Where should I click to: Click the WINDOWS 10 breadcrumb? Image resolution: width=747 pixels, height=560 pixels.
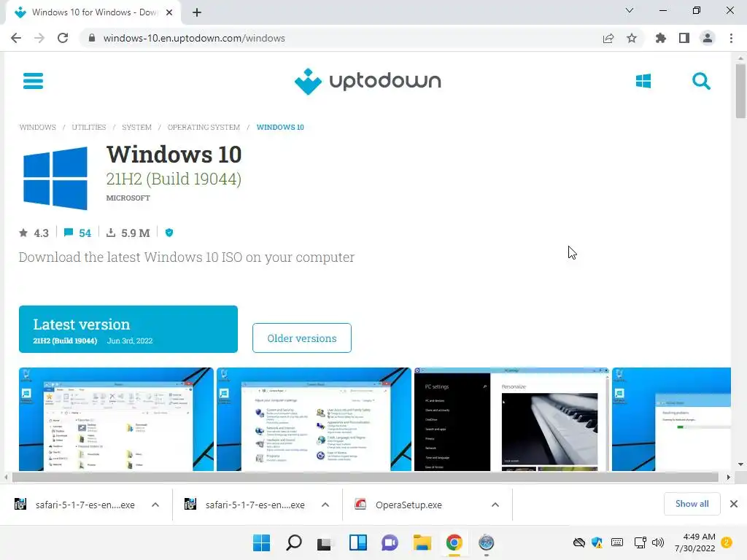tap(280, 127)
